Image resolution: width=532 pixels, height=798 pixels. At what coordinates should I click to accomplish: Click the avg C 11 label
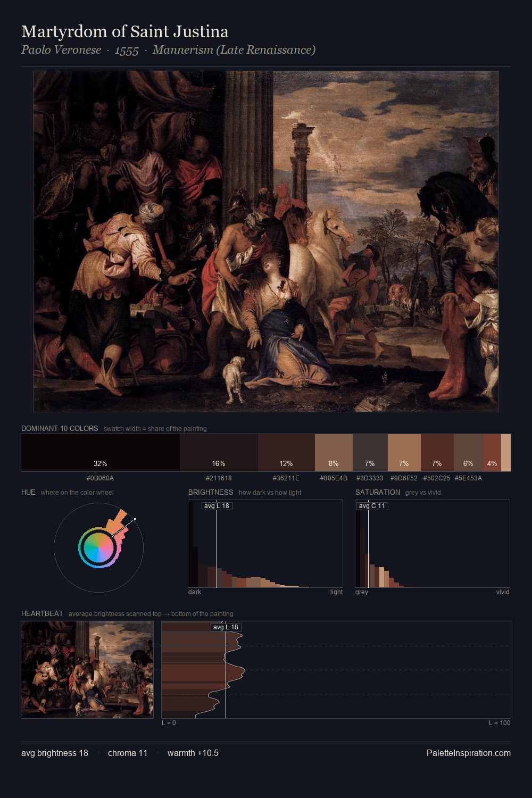click(372, 506)
